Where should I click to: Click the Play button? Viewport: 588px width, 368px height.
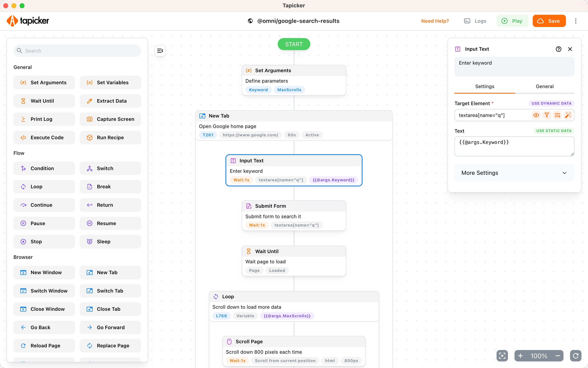(x=512, y=21)
